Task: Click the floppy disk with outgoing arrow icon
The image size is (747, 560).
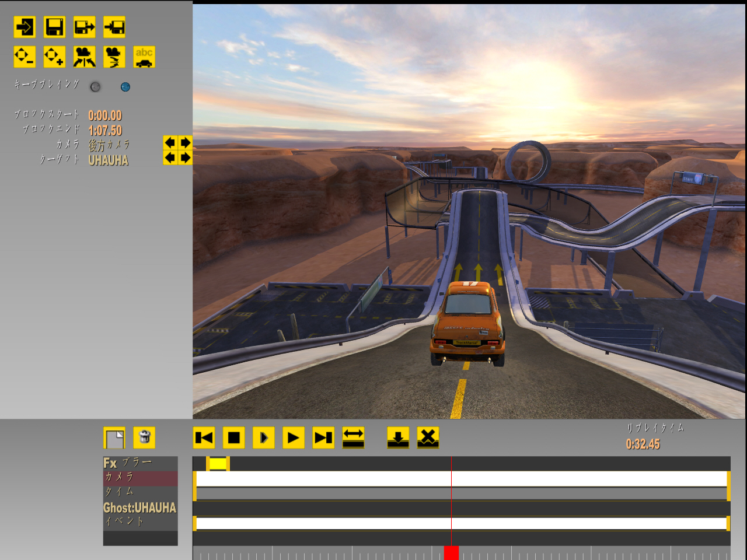Action: pos(85,27)
